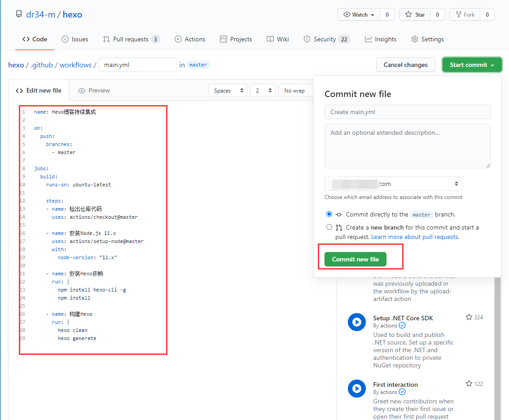This screenshot has width=509, height=420.
Task: Click the code line 'hexo clean'
Action: click(73, 330)
